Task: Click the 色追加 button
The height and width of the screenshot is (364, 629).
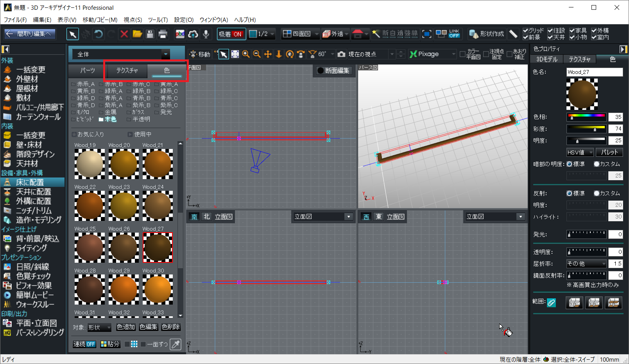Action: pos(125,327)
